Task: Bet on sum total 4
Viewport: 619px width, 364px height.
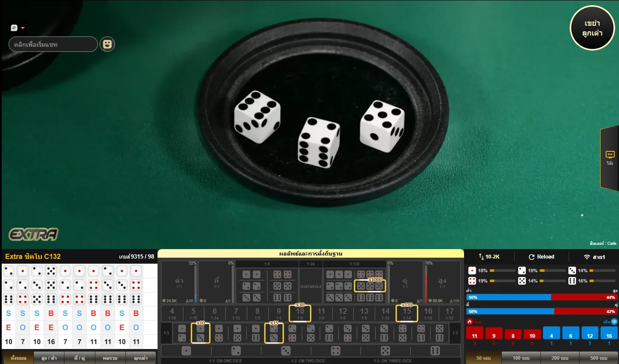Action: tap(172, 313)
